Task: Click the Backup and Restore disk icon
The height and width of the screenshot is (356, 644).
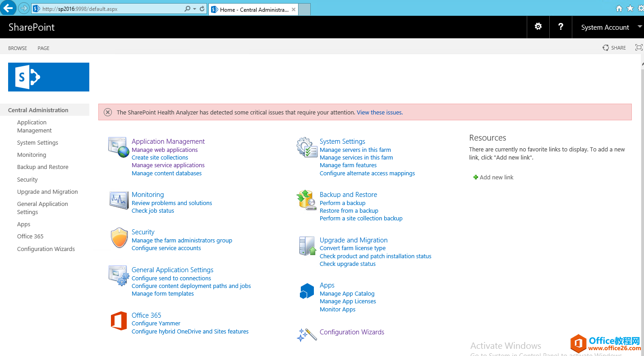Action: point(307,200)
